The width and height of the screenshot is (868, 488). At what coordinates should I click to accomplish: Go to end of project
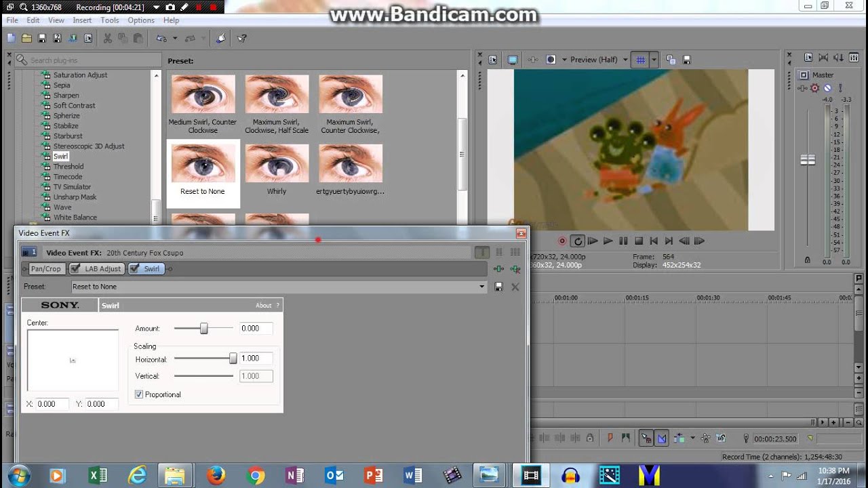(x=669, y=241)
